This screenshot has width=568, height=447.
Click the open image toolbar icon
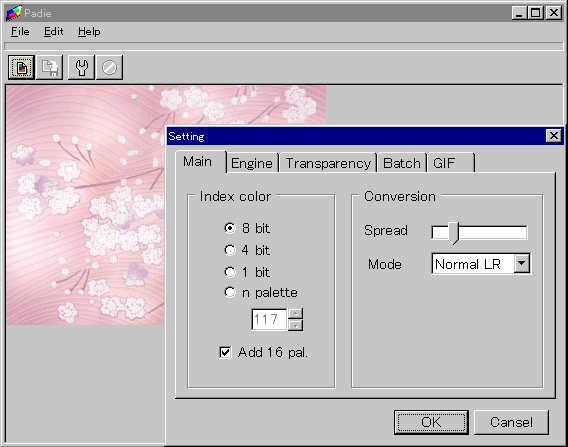click(21, 67)
